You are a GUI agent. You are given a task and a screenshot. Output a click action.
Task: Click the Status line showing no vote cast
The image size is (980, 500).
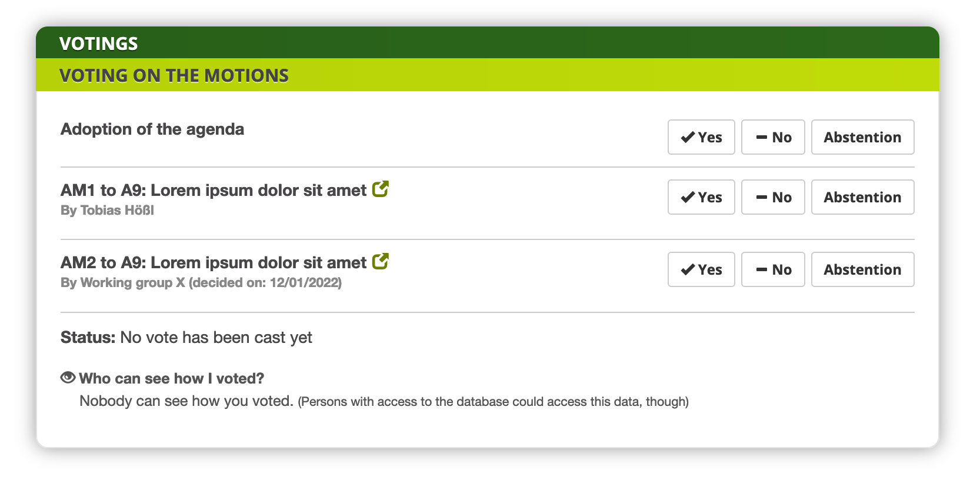[x=186, y=337]
